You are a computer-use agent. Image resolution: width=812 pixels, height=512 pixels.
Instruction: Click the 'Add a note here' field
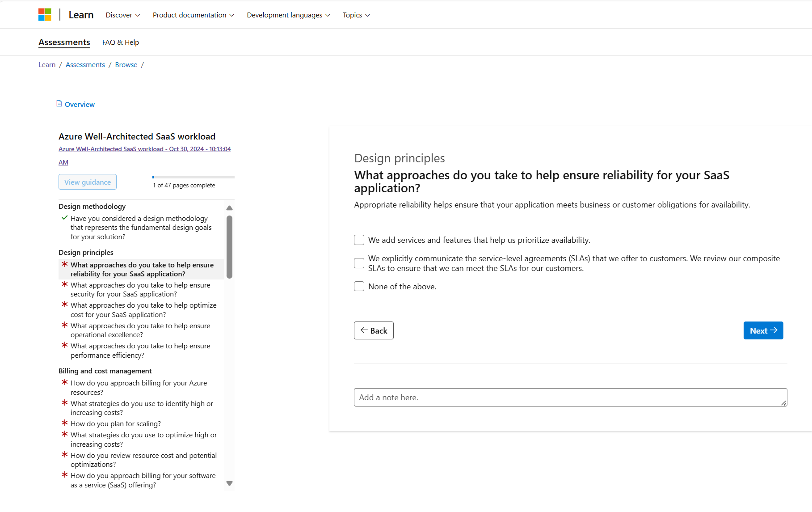click(570, 398)
